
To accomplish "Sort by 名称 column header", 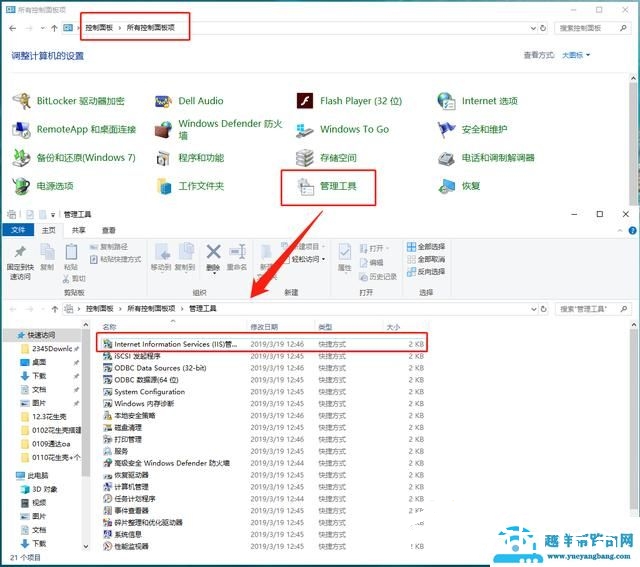I will coord(109,327).
